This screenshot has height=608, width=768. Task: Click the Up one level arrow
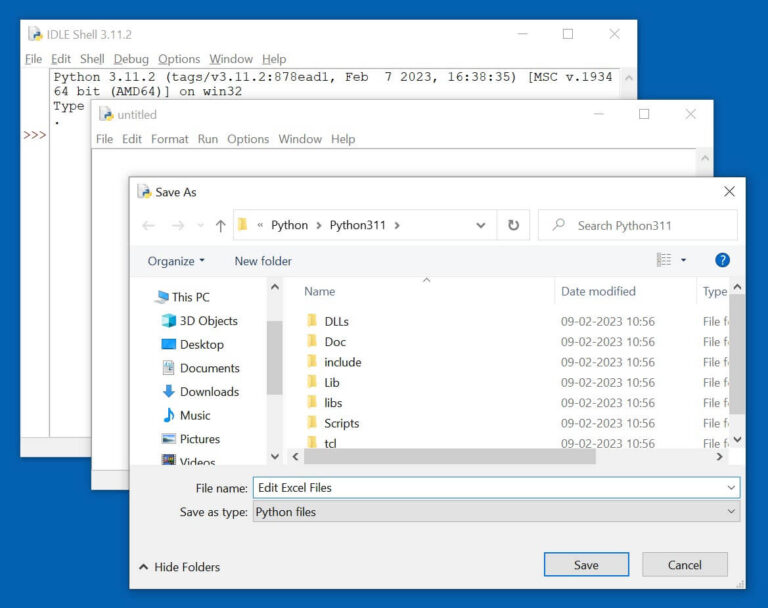(x=220, y=226)
